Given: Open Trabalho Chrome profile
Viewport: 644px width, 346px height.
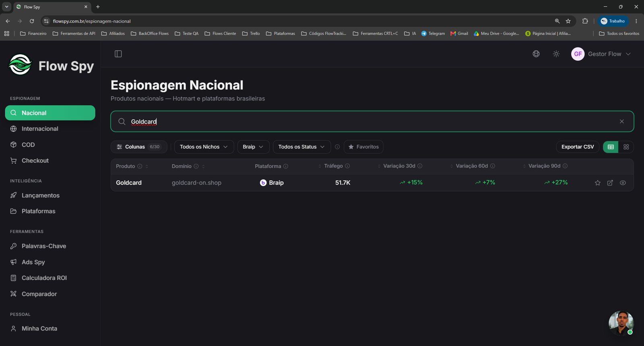Looking at the screenshot, I should [613, 21].
